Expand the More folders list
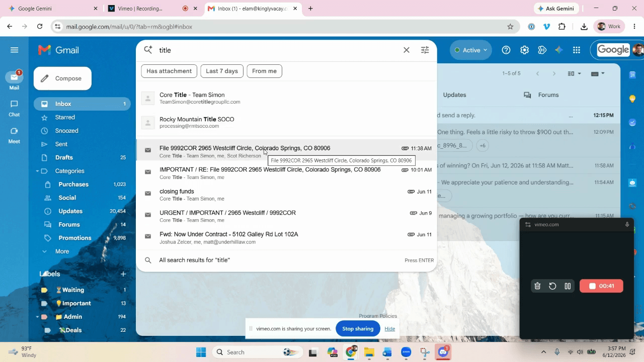 coord(62,251)
